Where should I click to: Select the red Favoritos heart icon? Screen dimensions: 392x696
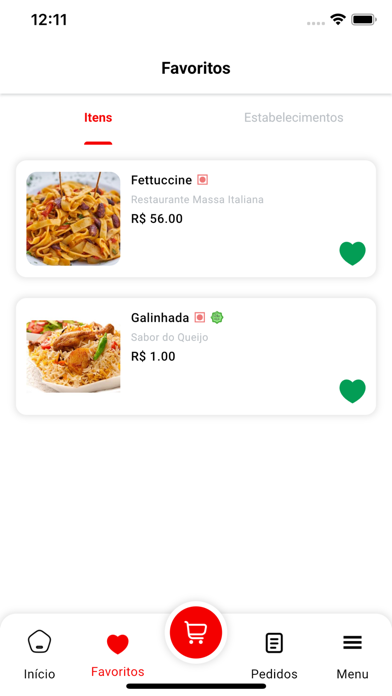[x=118, y=644]
